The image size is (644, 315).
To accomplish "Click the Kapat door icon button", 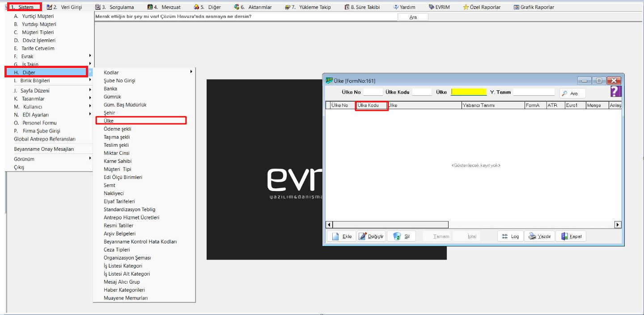I will coord(571,236).
